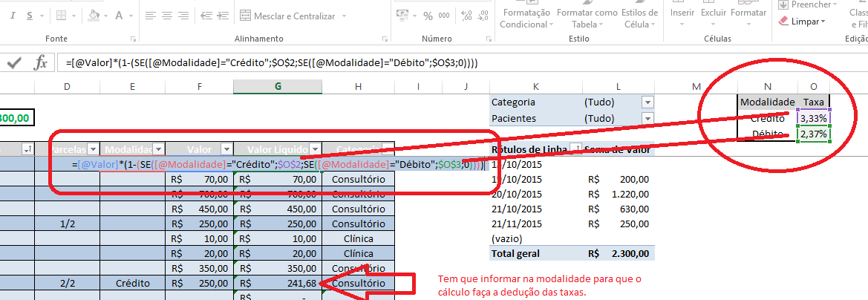Select the Taxa header cell
Screen dimensions: 868x300
click(x=813, y=102)
